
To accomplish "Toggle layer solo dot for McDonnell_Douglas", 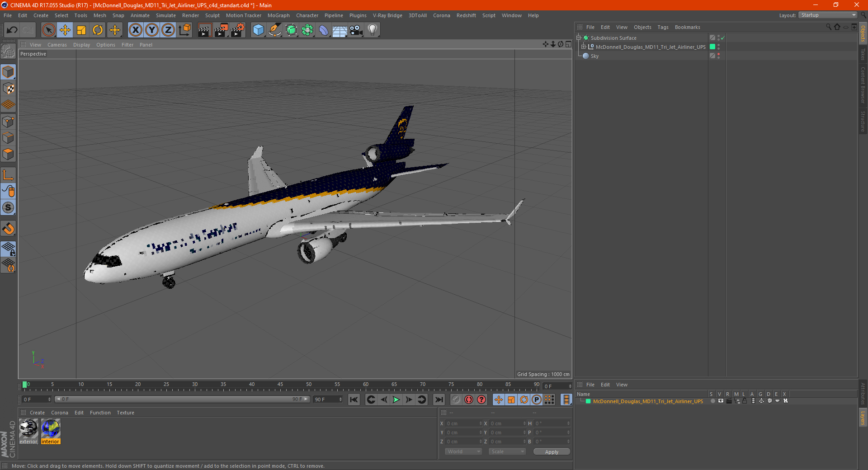I will pos(712,401).
